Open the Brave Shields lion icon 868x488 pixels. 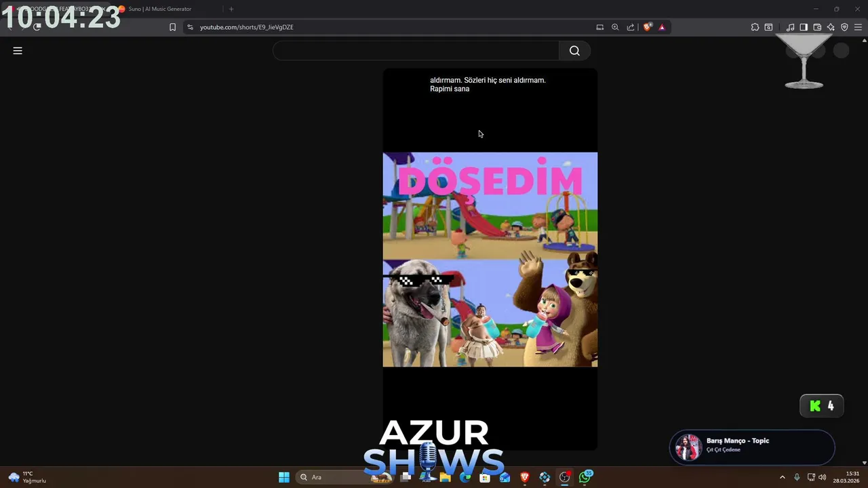pyautogui.click(x=647, y=27)
